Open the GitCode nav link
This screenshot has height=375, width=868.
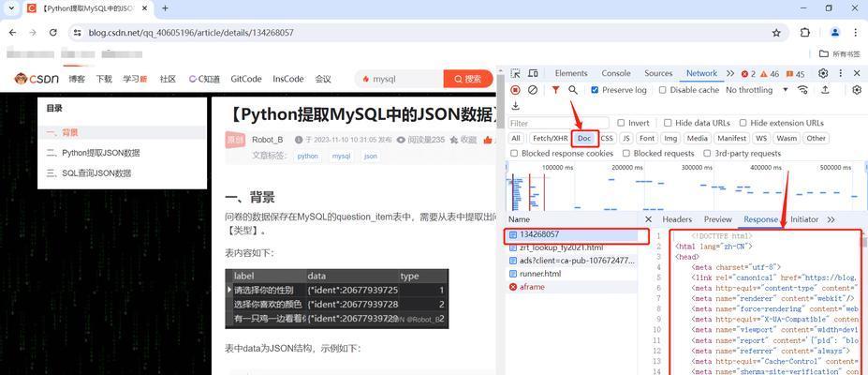coord(245,79)
